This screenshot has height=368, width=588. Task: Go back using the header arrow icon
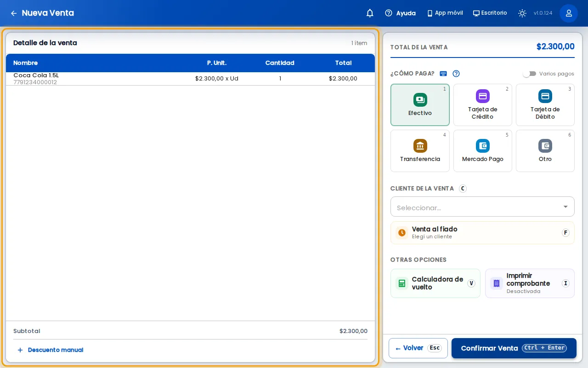(x=14, y=13)
